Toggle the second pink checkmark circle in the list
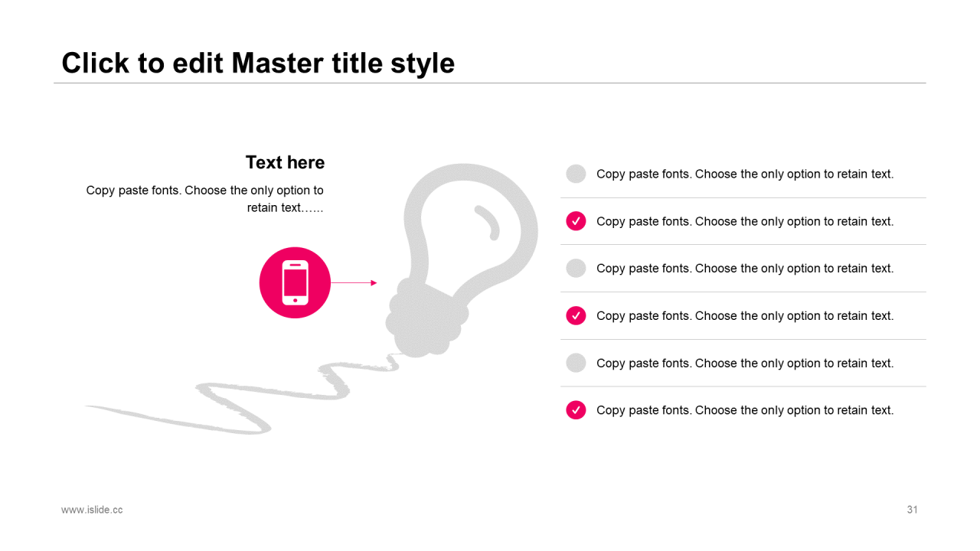Screen dimensions: 980x551 [x=576, y=315]
